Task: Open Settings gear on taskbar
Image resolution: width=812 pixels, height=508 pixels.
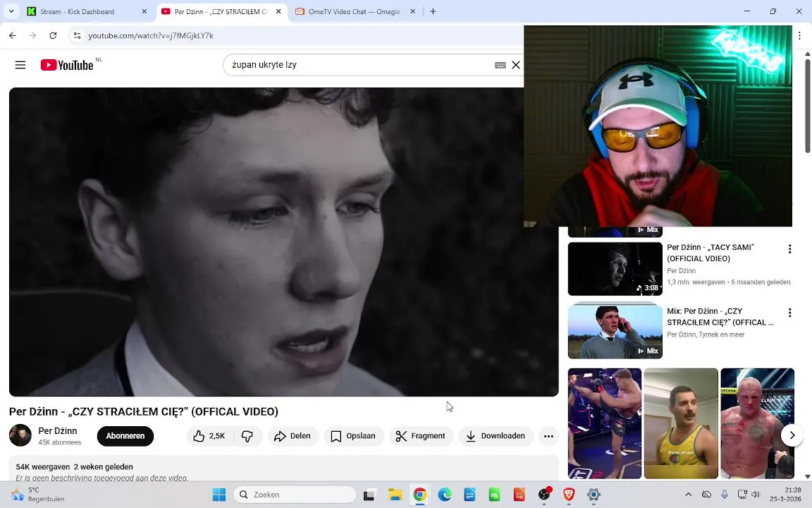Action: (593, 495)
